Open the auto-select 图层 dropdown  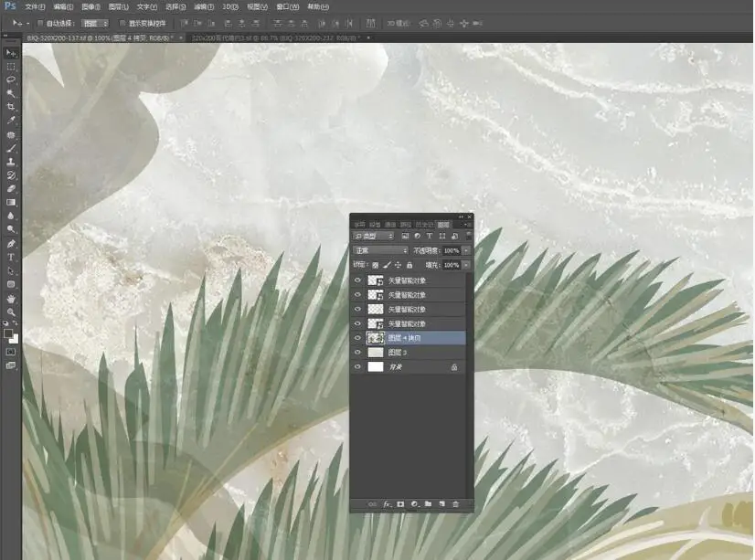coord(95,23)
